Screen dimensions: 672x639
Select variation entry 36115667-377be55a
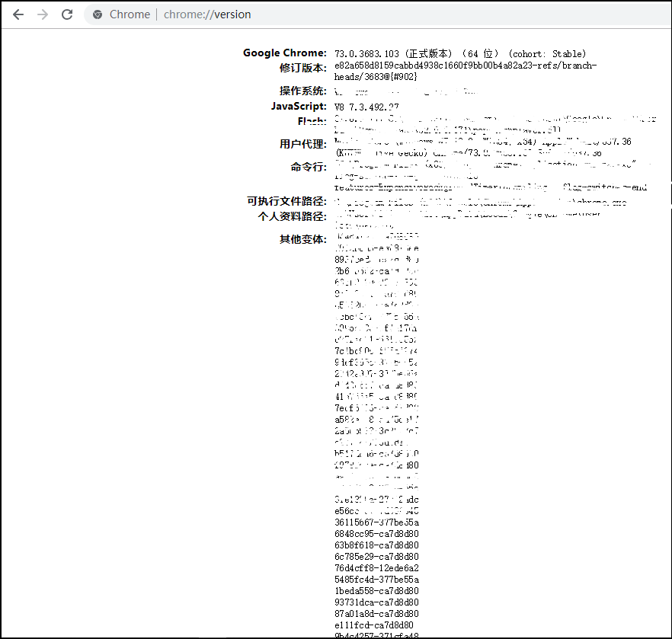coord(376,522)
